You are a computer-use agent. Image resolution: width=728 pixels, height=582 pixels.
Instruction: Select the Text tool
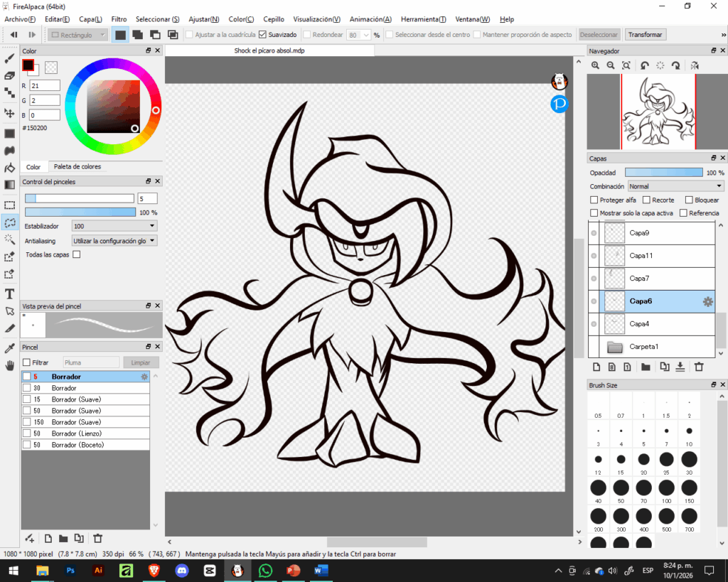[x=9, y=293]
